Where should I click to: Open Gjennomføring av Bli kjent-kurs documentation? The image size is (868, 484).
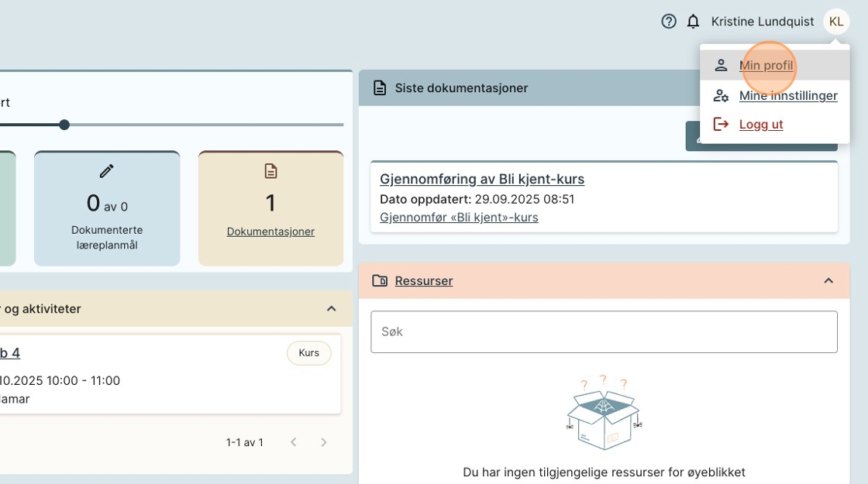point(481,179)
